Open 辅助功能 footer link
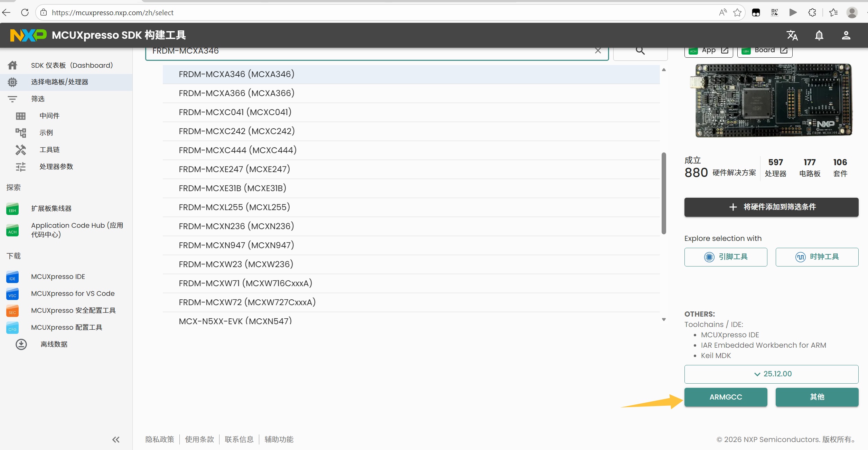This screenshot has width=868, height=450. tap(279, 440)
